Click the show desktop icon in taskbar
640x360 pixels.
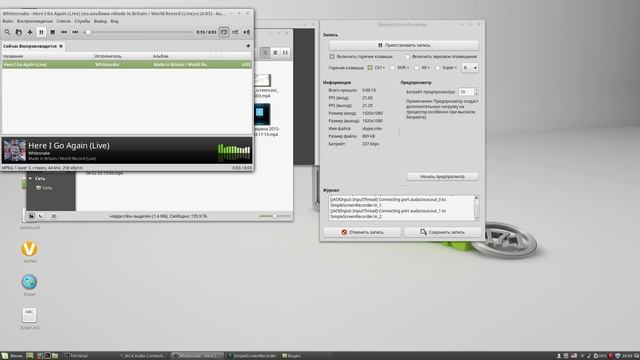click(30, 356)
